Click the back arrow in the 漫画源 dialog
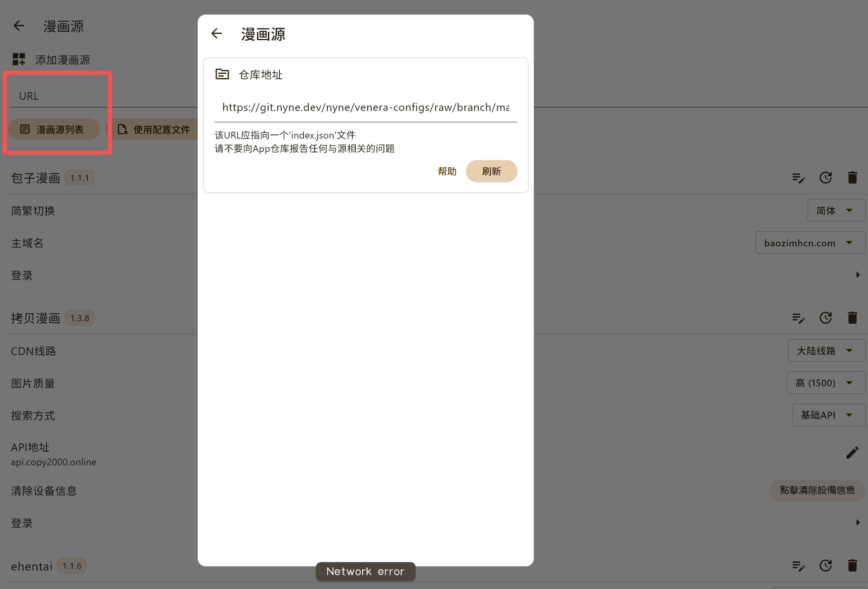The height and width of the screenshot is (589, 868). pos(216,33)
